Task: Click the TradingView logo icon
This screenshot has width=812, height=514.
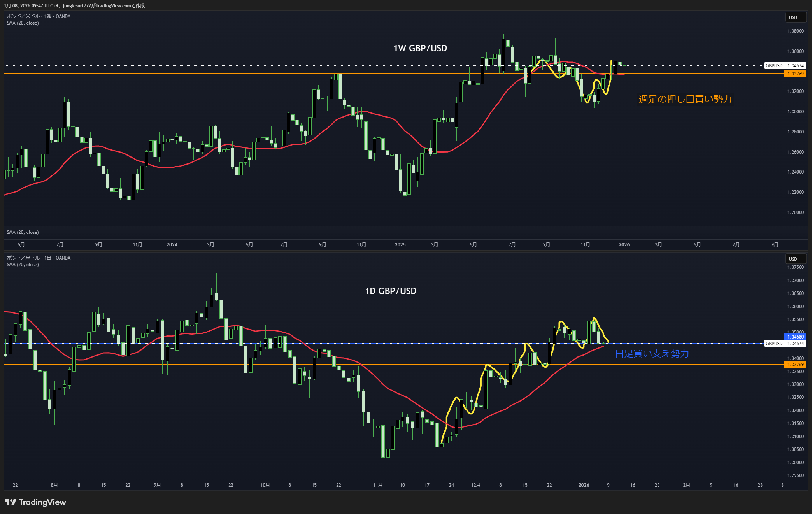Action: click(11, 502)
